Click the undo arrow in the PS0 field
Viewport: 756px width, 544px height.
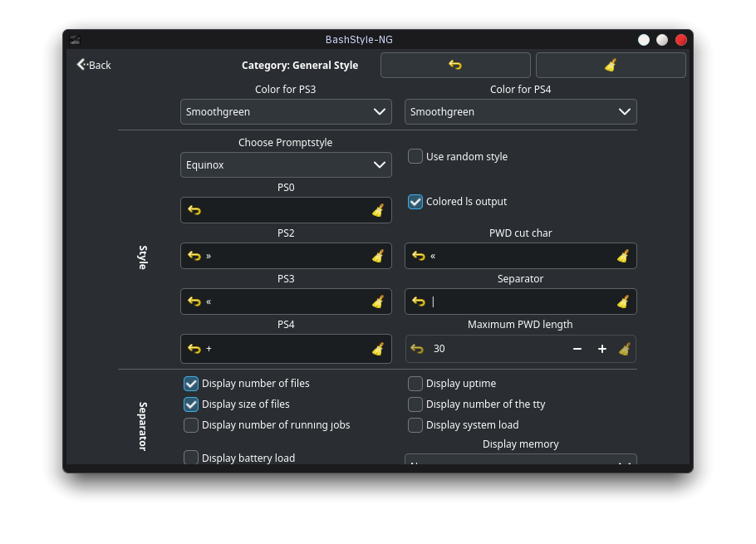coord(194,210)
